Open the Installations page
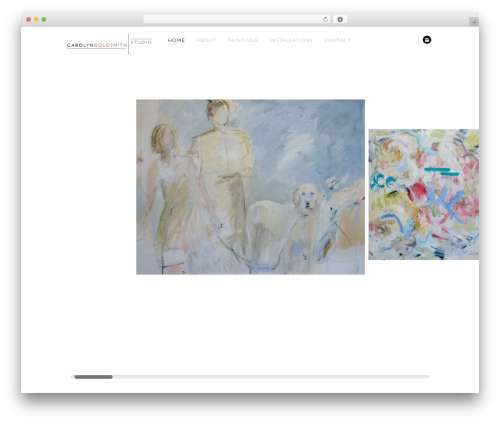Image resolution: width=500 pixels, height=423 pixels. (291, 40)
